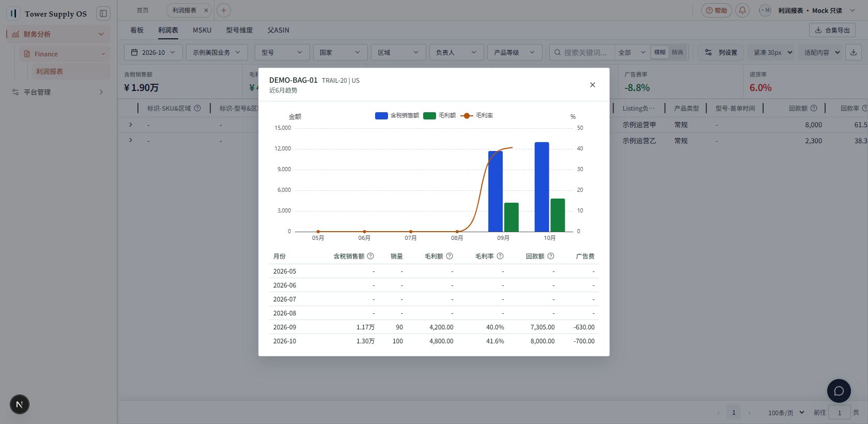Open the 负责人 filter dropdown
The image size is (868, 424).
pos(456,52)
